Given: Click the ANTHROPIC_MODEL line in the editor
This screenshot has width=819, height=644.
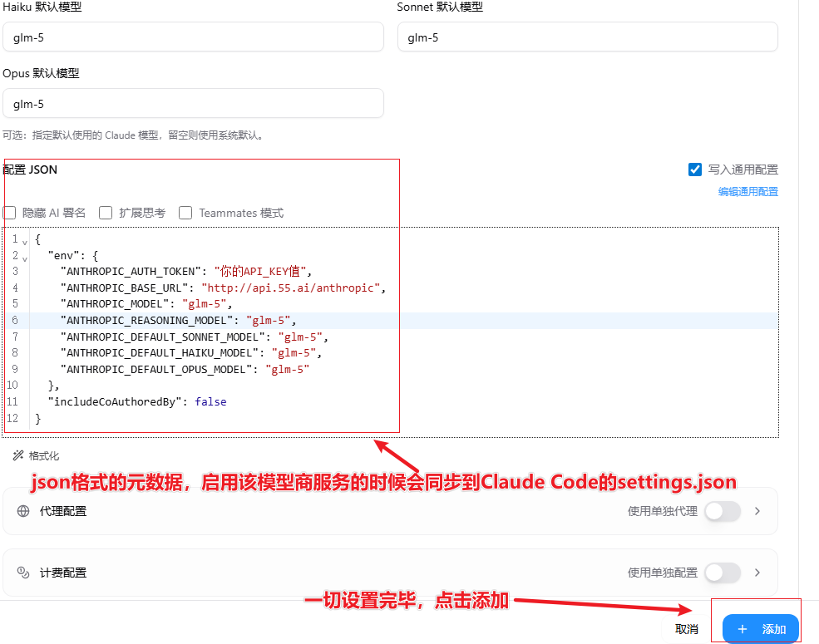Looking at the screenshot, I should click(146, 304).
